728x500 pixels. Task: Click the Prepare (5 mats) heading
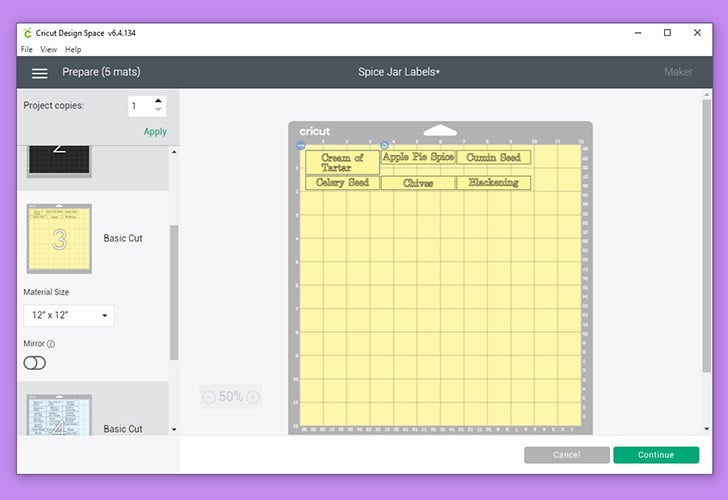pyautogui.click(x=101, y=72)
